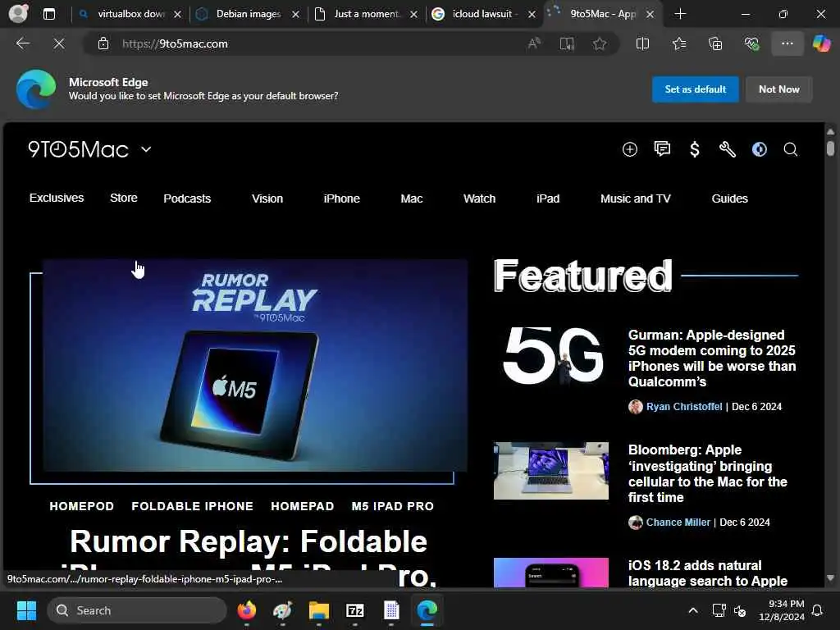840x630 pixels.
Task: Open the Favorites list icon
Action: pos(678,43)
